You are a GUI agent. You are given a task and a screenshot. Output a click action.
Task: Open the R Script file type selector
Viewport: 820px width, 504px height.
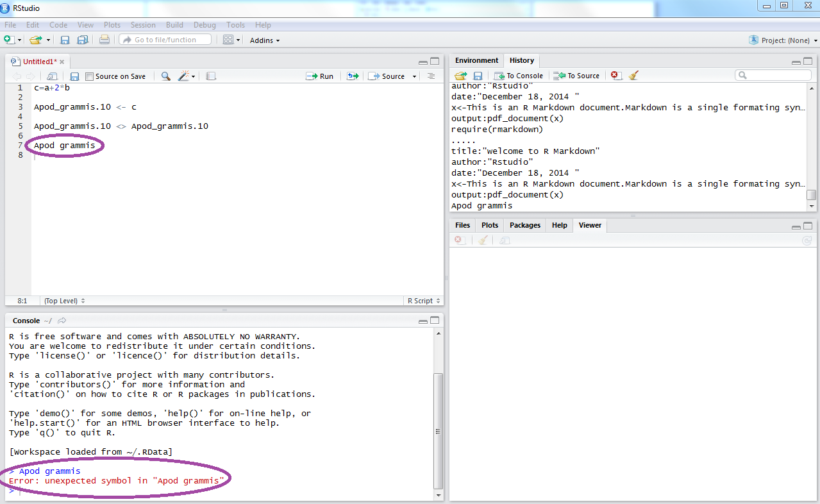click(424, 301)
